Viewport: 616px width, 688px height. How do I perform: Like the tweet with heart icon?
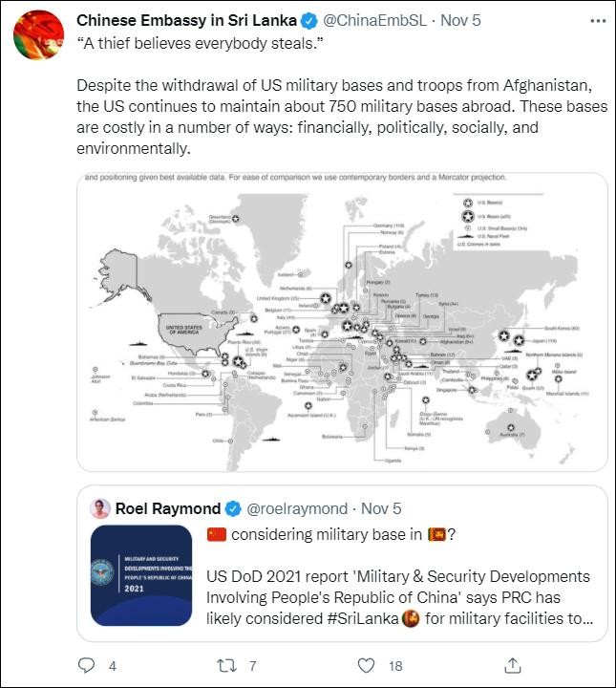tap(365, 665)
